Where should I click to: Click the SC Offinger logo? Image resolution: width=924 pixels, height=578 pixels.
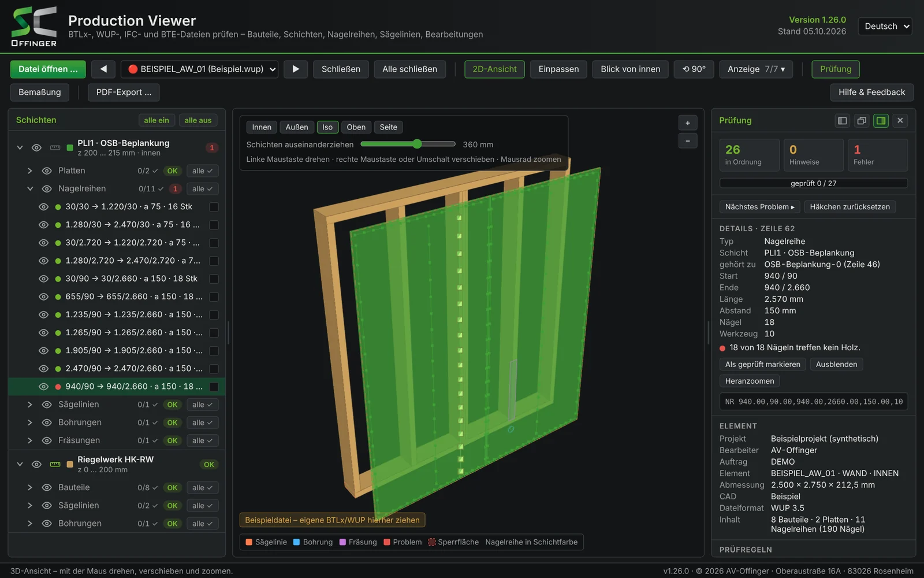(x=34, y=26)
